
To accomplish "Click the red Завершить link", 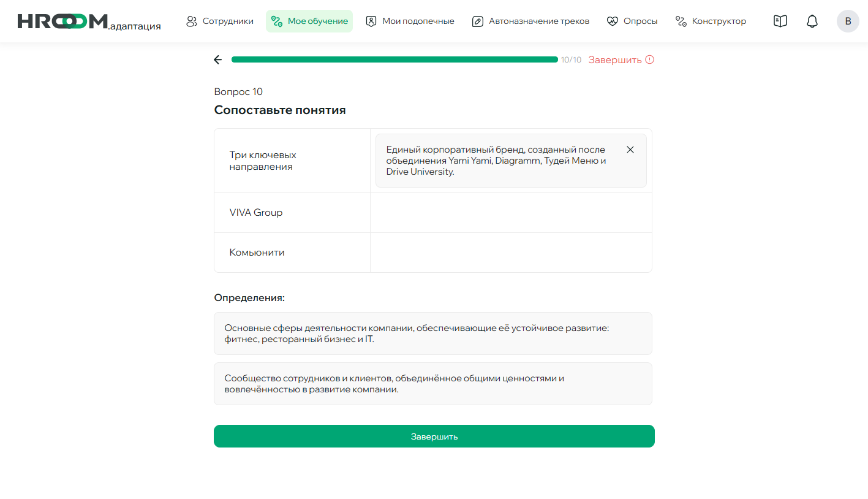I will click(x=615, y=59).
